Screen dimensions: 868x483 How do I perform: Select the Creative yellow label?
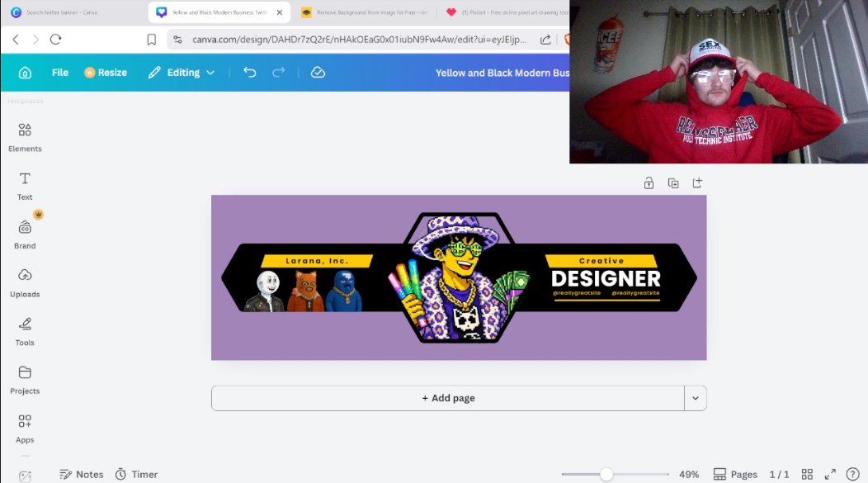(601, 261)
